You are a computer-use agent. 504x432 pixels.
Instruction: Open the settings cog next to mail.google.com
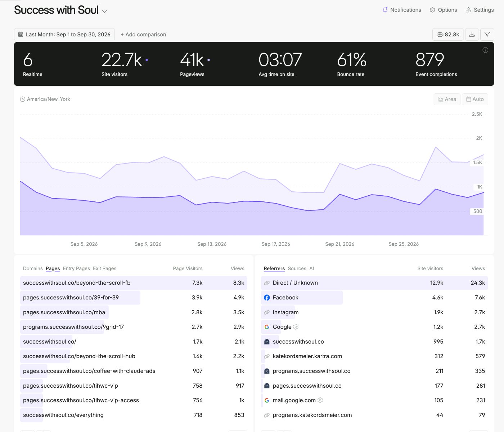[x=320, y=400]
